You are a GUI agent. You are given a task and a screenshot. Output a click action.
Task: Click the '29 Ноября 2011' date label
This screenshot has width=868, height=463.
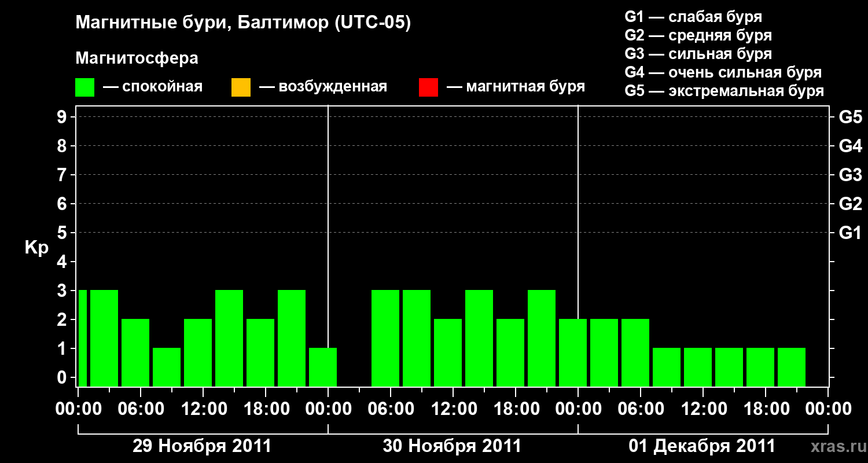(202, 446)
